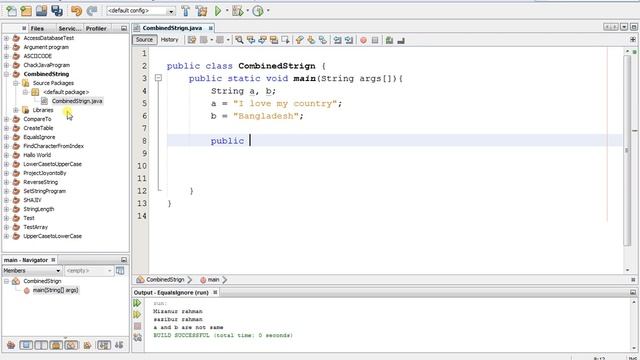Image resolution: width=640 pixels, height=360 pixels.
Task: Toggle Sort by Name icon in Navigator
Action: pyautogui.click(x=104, y=345)
